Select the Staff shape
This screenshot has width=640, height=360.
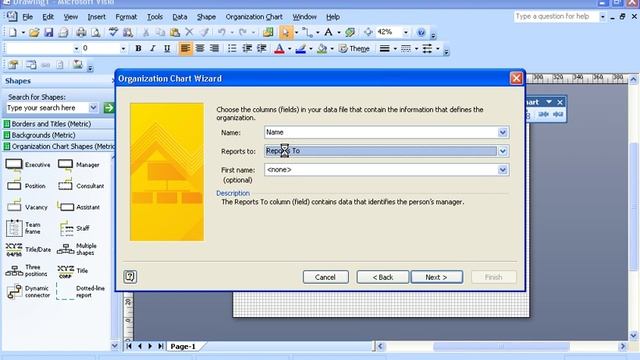[74, 228]
